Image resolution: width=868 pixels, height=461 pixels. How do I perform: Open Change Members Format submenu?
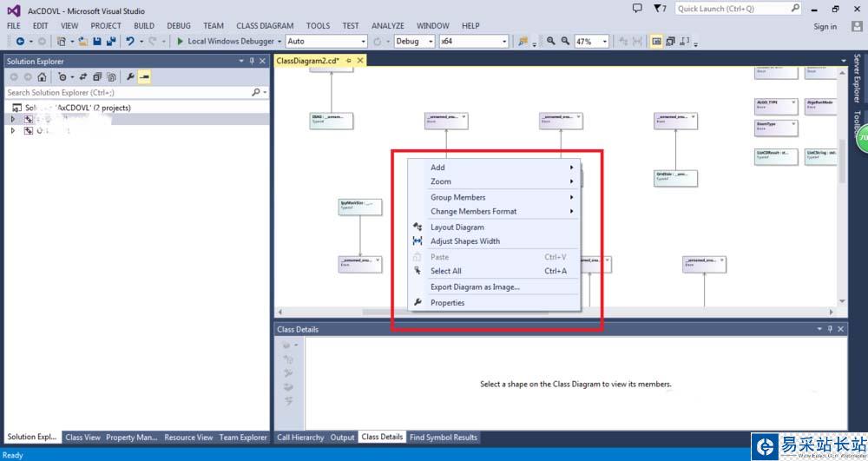tap(495, 212)
